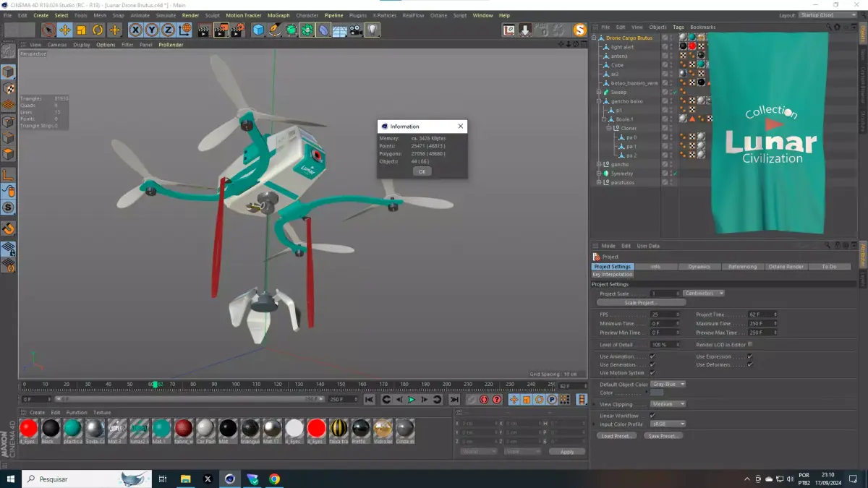Select the fabric red material swatch
Screen dimensions: 868x488
(184, 430)
